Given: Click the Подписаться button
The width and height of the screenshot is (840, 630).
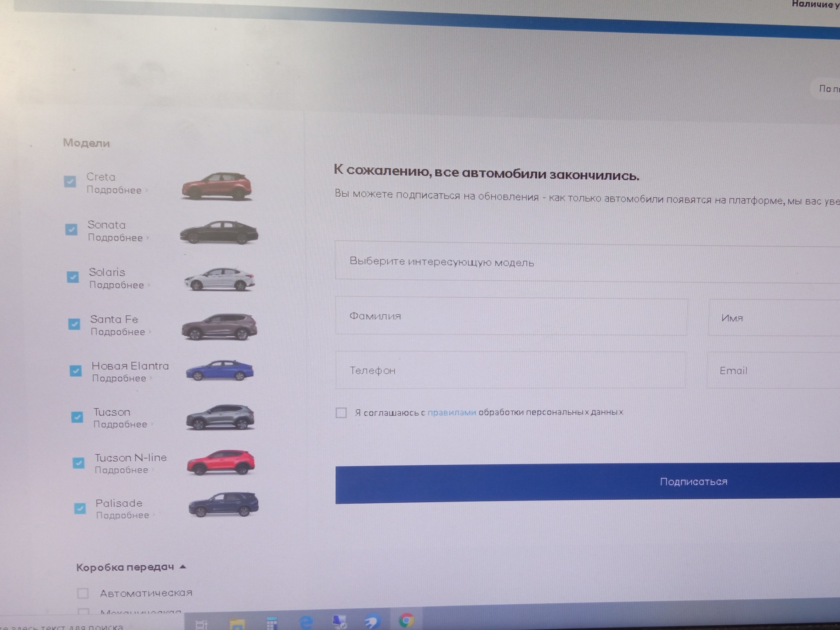Looking at the screenshot, I should [588, 483].
